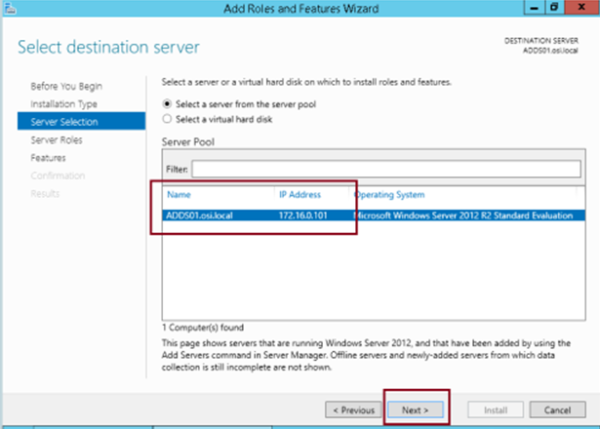Select the Server Selection step
The width and height of the screenshot is (600, 429).
coord(64,121)
